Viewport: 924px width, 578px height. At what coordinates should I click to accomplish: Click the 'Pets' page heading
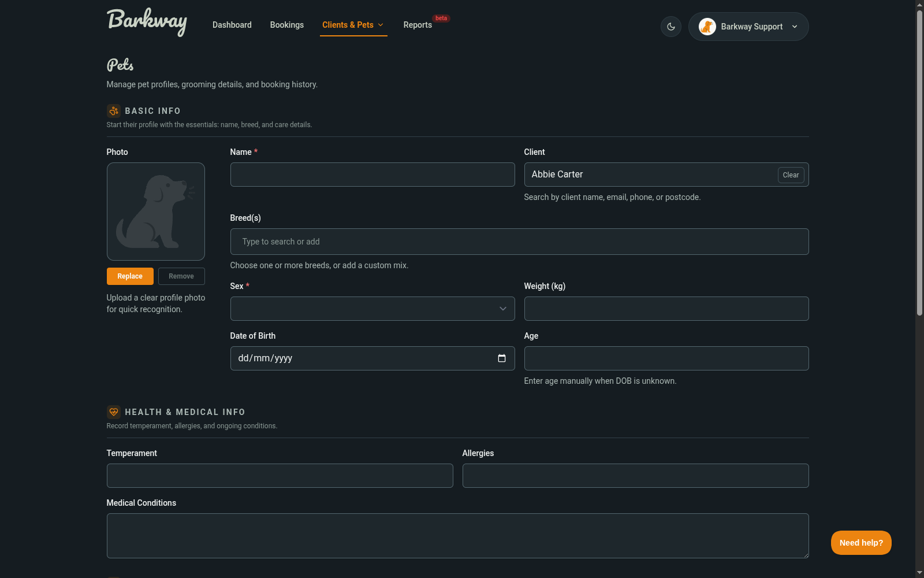(x=120, y=65)
